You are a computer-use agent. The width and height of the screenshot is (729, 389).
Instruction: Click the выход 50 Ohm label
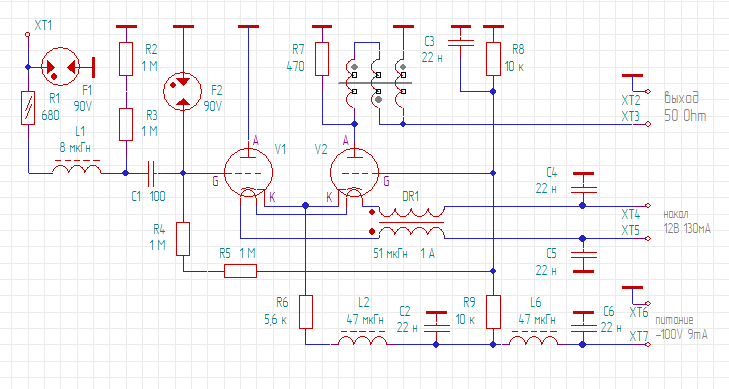[685, 106]
